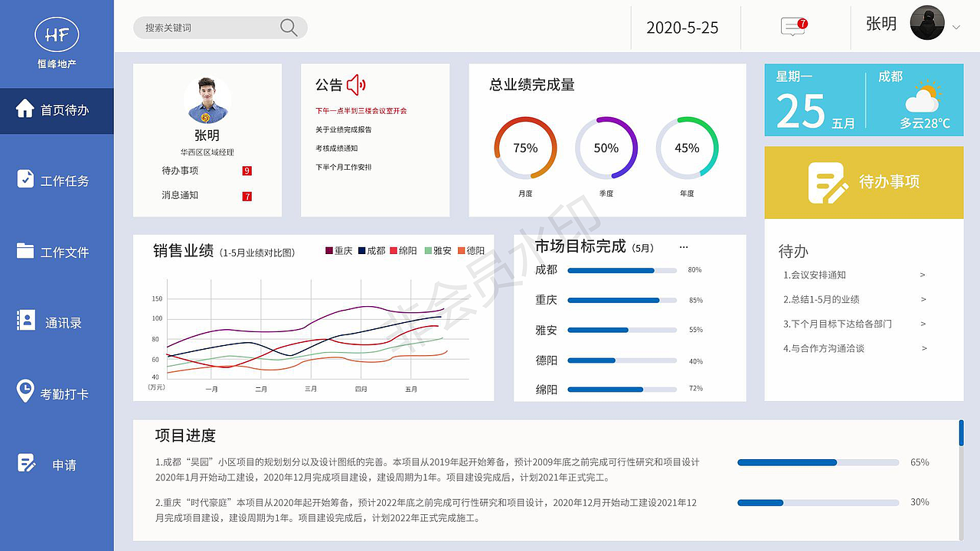Click the contacts book icon beside 通讯录
The image size is (980, 551).
click(26, 320)
